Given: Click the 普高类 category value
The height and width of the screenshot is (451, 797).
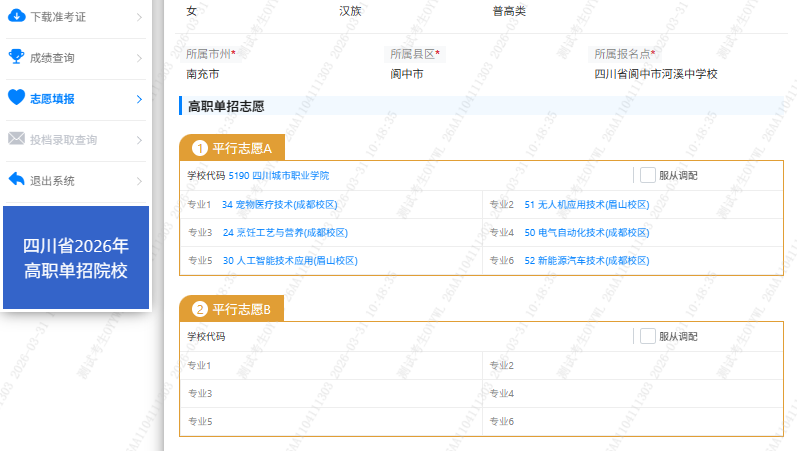Looking at the screenshot, I should point(509,11).
